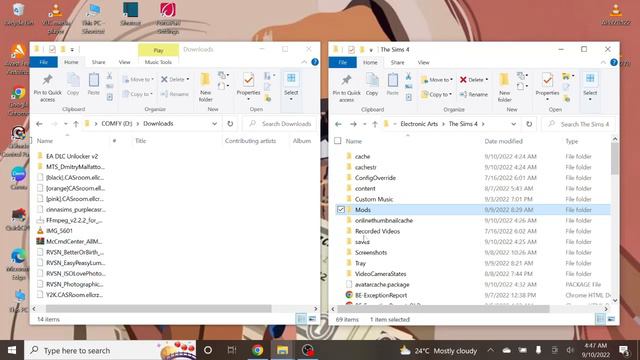Click the Search The Sims 4 box
640x360 pixels.
tap(578, 124)
